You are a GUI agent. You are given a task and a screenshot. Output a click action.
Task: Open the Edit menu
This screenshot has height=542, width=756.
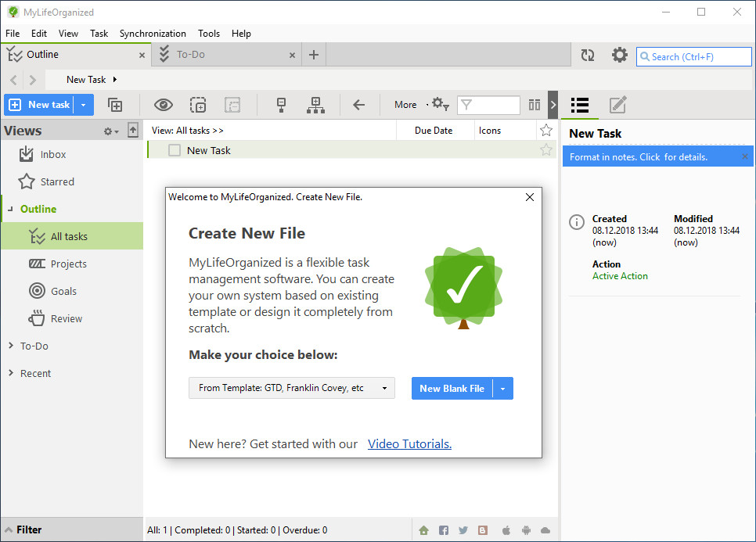(39, 34)
